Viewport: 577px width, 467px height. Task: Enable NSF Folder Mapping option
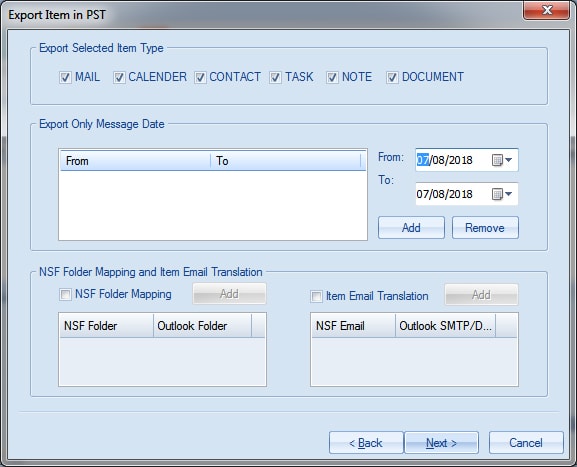point(65,294)
